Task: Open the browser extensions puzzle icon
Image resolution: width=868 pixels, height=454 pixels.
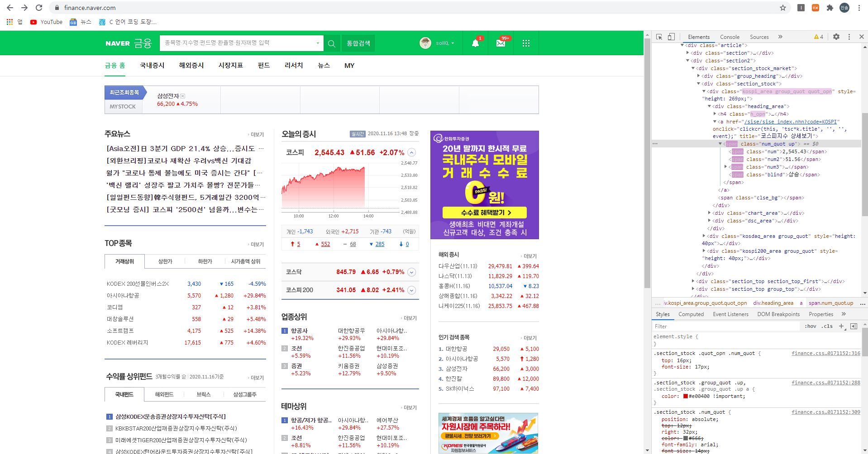Action: (830, 8)
